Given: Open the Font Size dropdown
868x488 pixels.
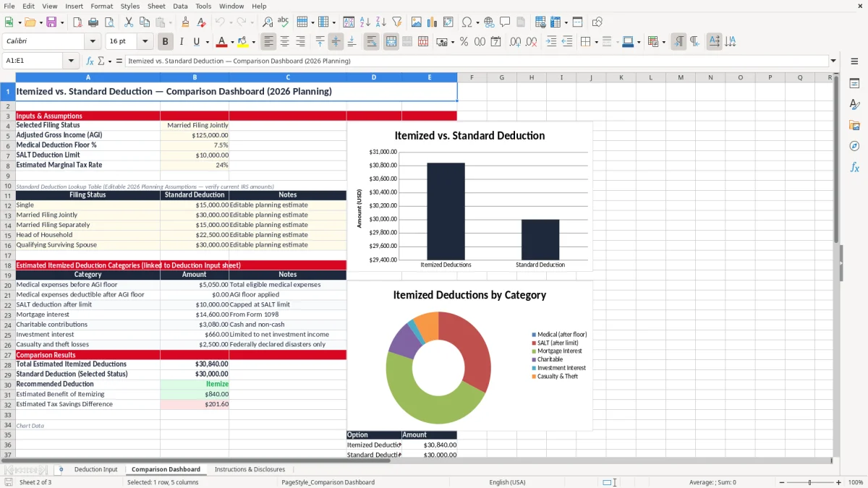Looking at the screenshot, I should (145, 42).
